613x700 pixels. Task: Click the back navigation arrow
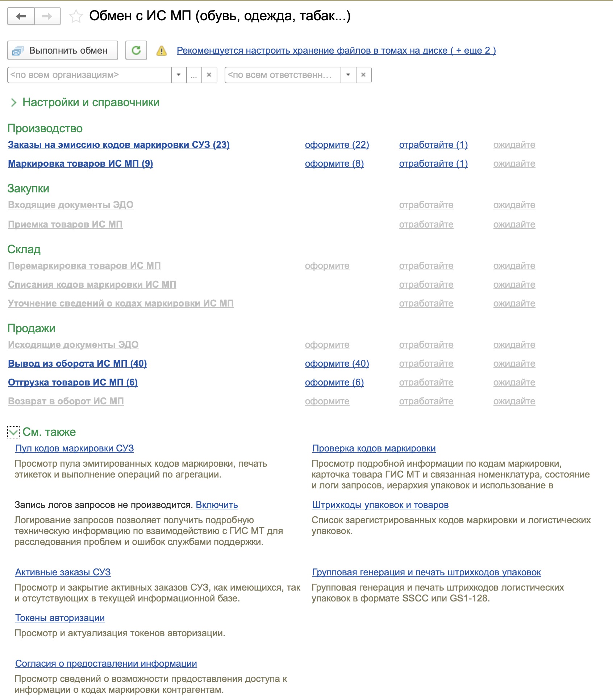[21, 16]
